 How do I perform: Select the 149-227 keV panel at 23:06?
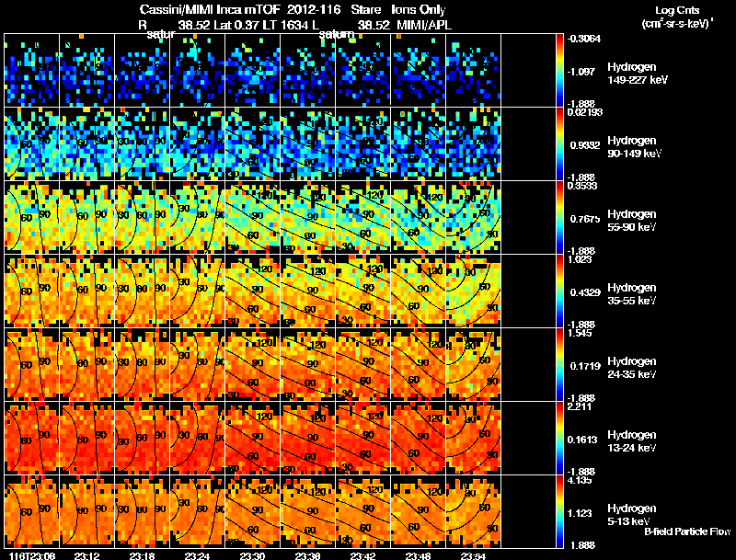[32, 70]
